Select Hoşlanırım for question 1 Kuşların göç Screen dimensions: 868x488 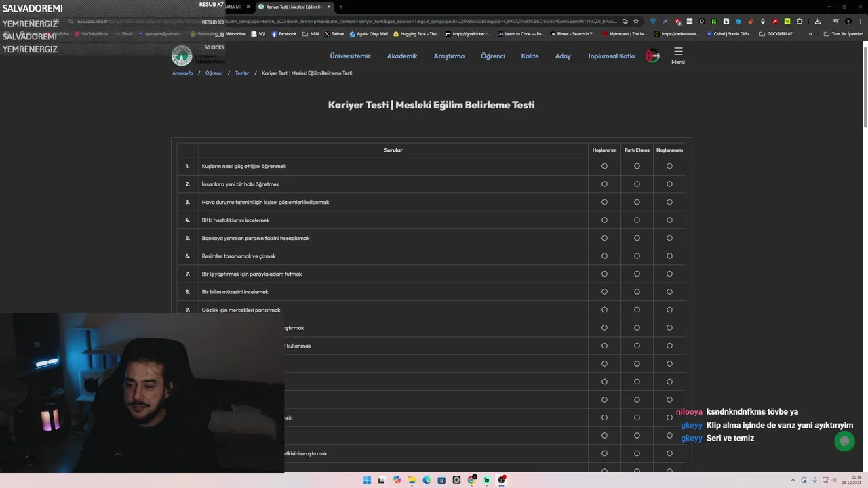(604, 166)
